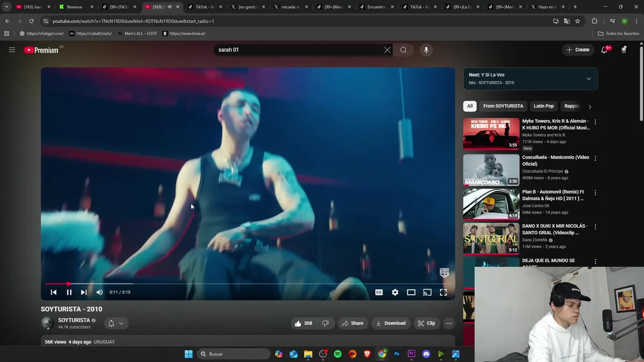Open cobalt.tools bookmark
The image size is (644, 362).
tap(91, 34)
